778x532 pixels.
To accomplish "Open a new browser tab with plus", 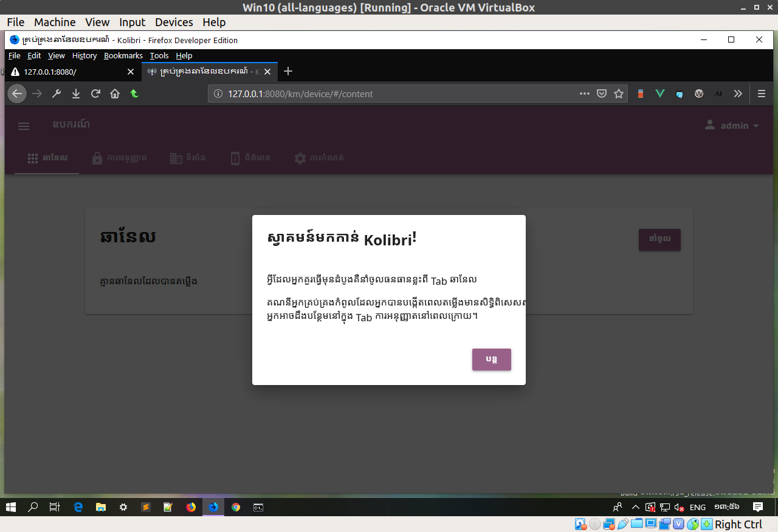I will [x=288, y=72].
